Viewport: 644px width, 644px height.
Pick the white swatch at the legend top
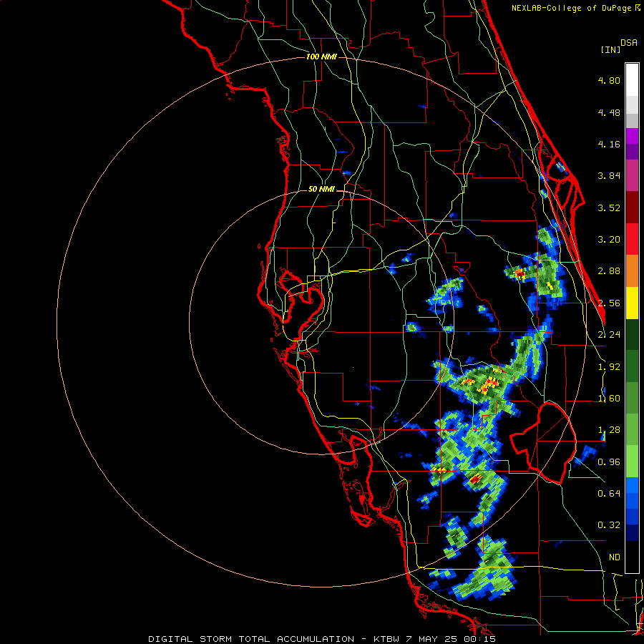point(632,80)
